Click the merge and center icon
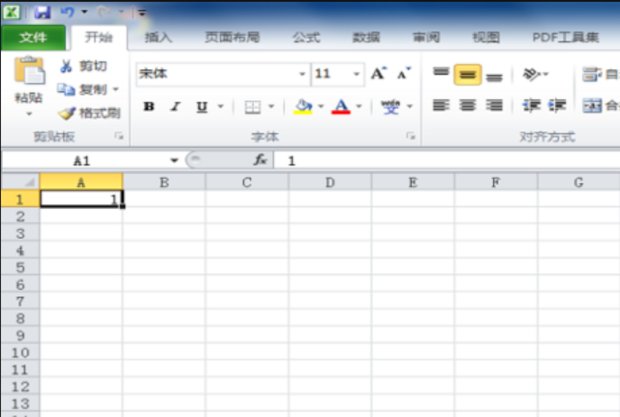Viewport: 620px width, 417px height. [x=592, y=106]
